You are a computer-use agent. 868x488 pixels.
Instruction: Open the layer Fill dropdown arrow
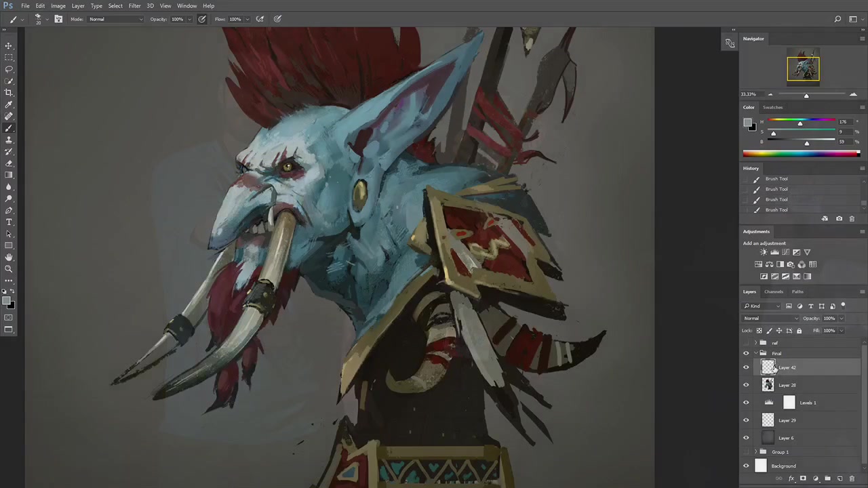842,331
